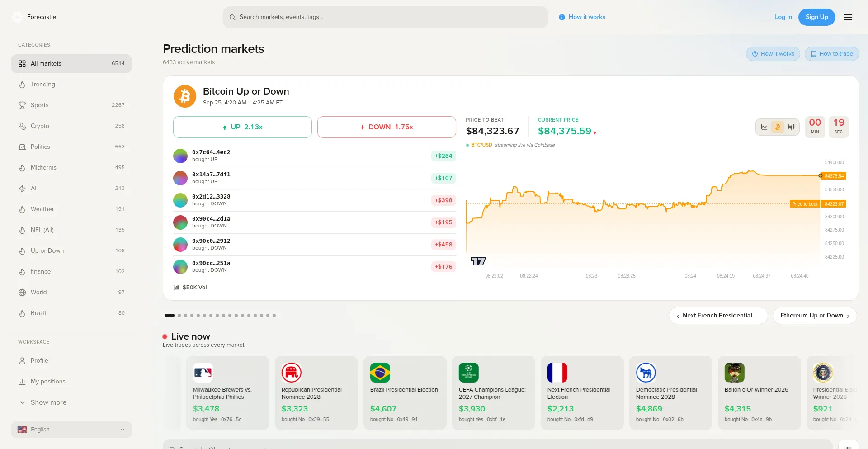Click the World globe icon

[22, 293]
